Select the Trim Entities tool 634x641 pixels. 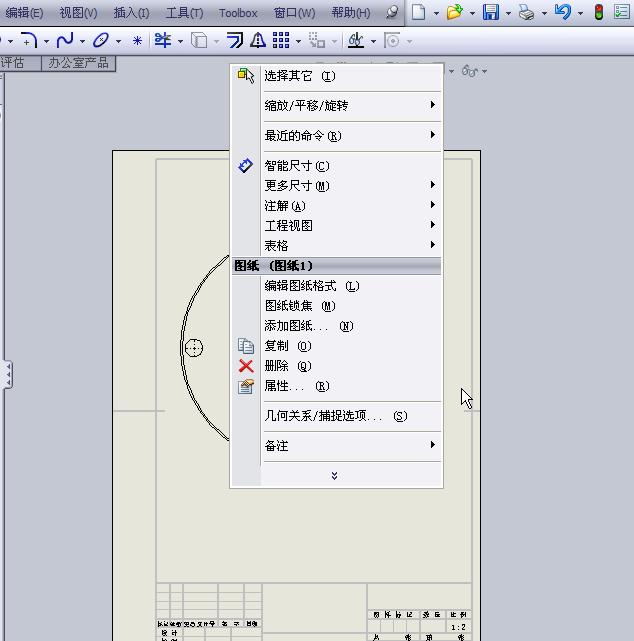163,40
